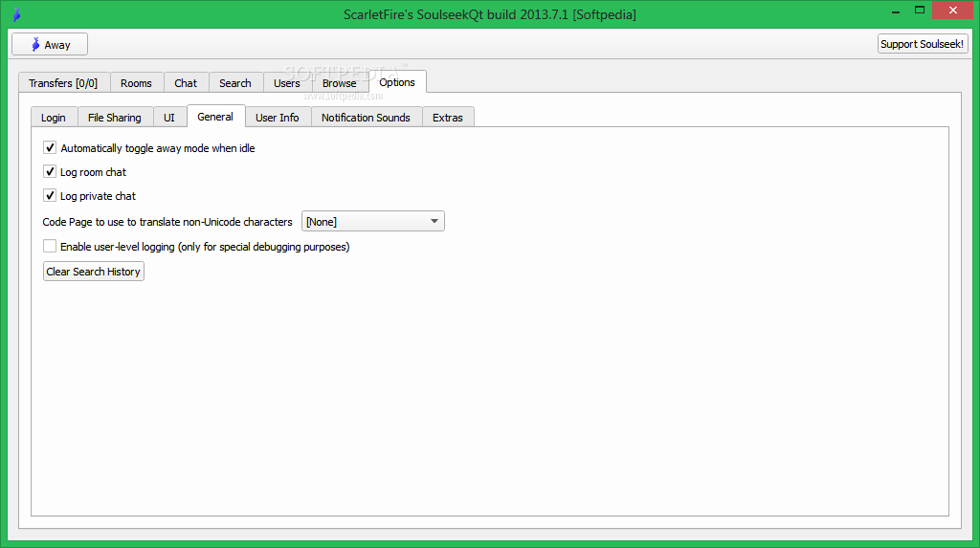Open the File Sharing sub-tab
The height and width of the screenshot is (548, 980).
click(115, 118)
